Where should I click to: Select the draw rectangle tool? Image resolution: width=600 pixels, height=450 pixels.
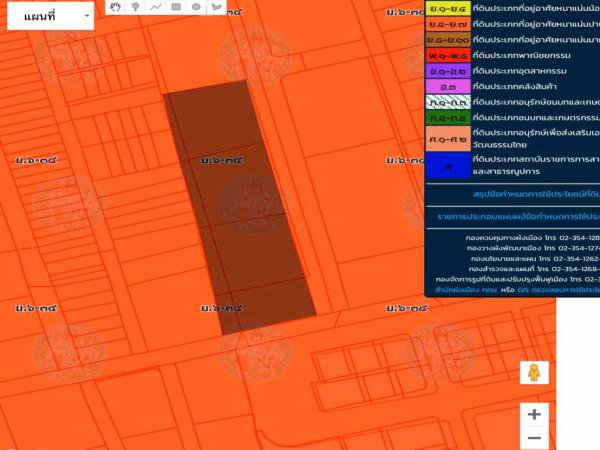point(176,7)
